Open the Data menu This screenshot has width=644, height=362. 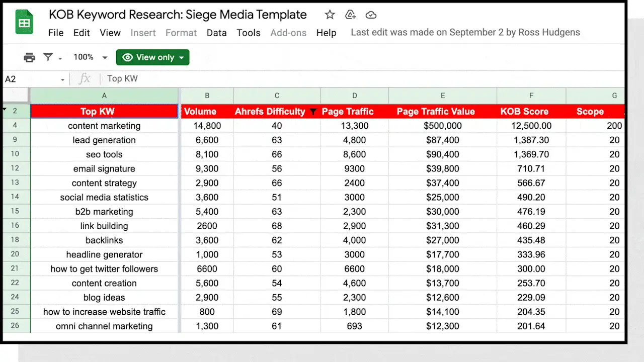[x=216, y=33]
